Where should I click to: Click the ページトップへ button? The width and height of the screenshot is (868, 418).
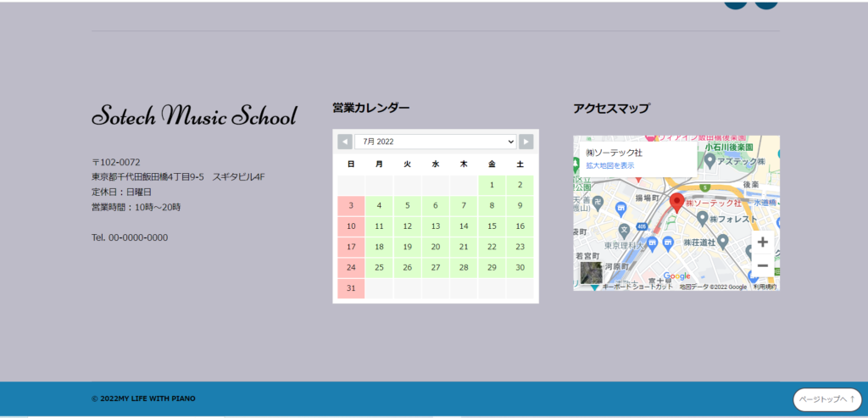point(826,399)
